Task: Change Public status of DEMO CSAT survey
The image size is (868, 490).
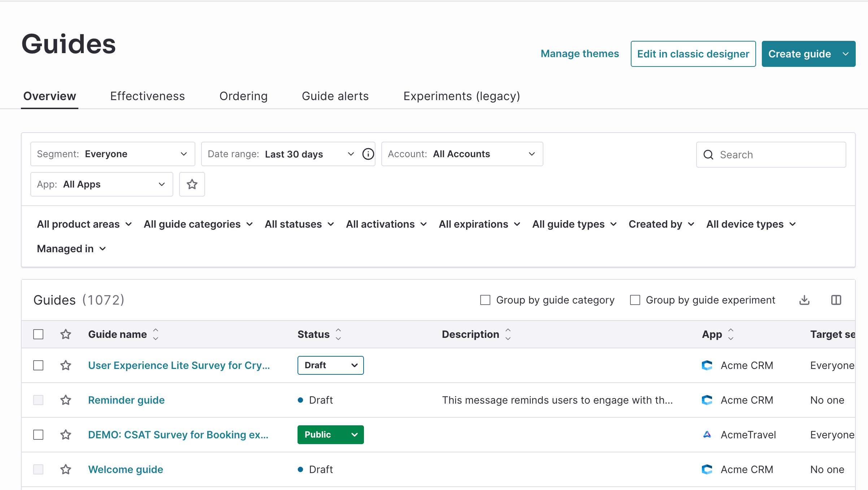Action: [x=330, y=435]
